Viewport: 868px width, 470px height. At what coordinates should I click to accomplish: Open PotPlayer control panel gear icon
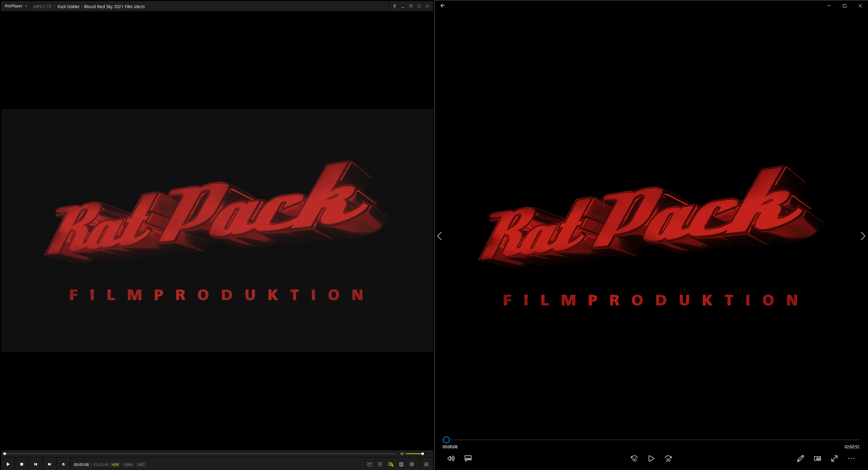(x=412, y=464)
